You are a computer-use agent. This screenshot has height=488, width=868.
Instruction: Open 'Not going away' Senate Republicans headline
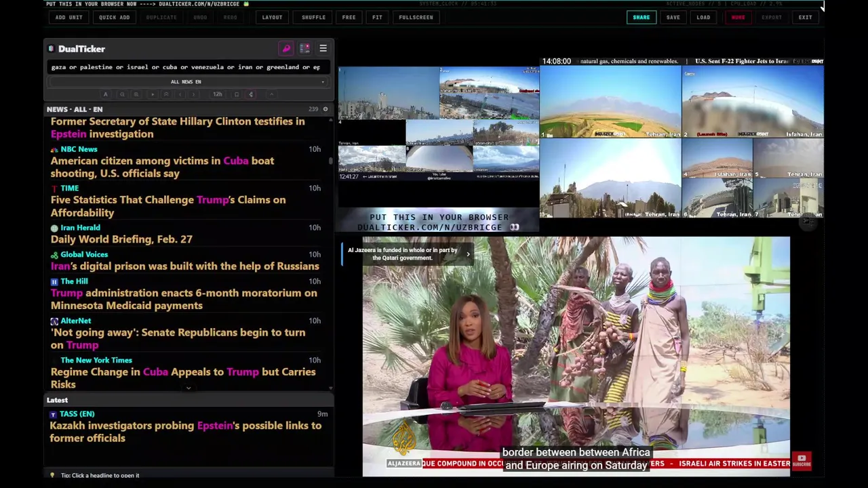[x=178, y=338]
